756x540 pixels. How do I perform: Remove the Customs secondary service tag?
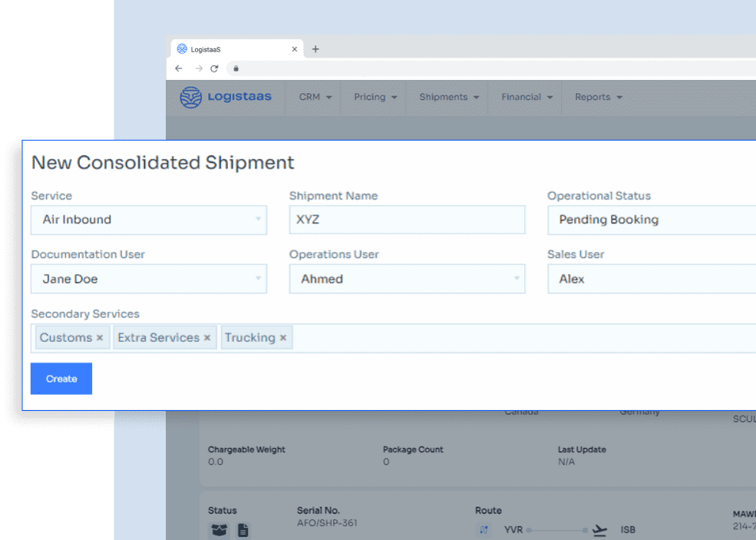point(100,338)
